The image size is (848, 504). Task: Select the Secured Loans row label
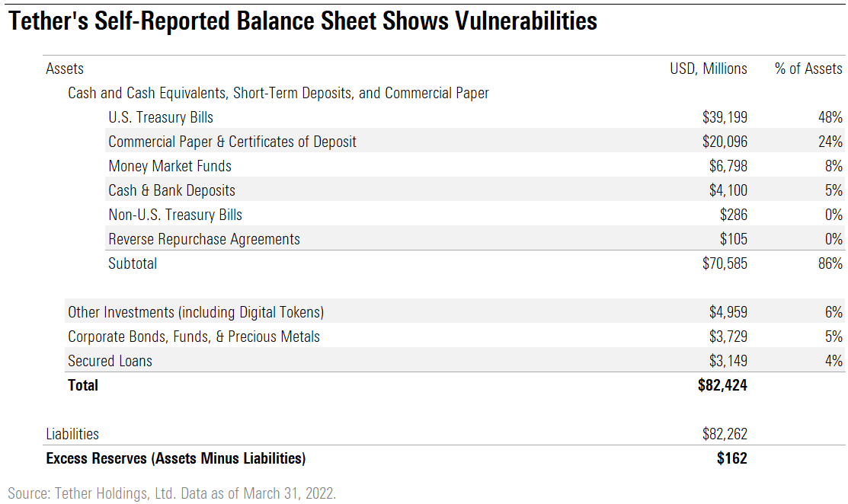pos(110,361)
